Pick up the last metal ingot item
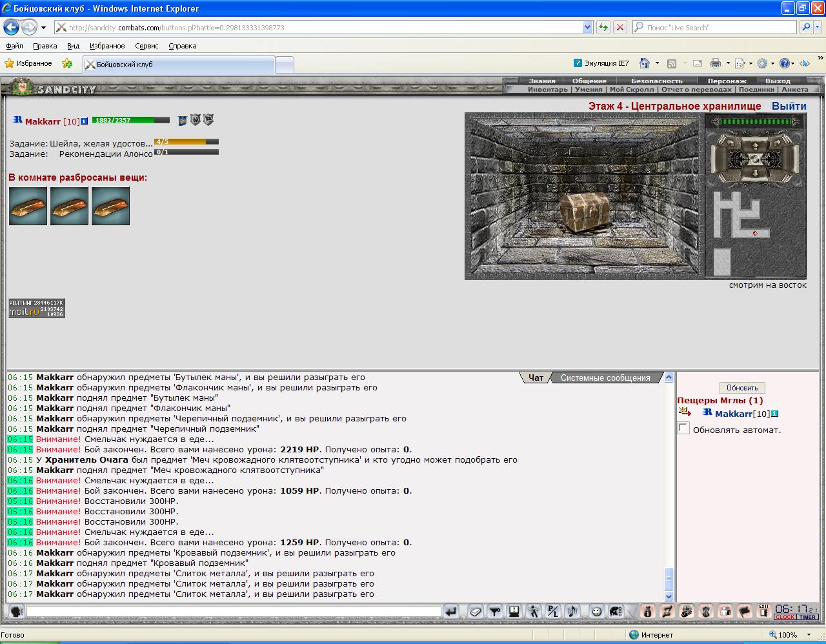Viewport: 826px width, 644px height. click(110, 206)
